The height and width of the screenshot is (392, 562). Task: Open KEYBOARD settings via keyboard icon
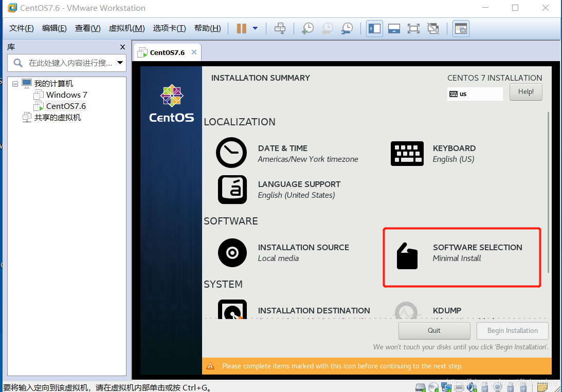point(407,154)
